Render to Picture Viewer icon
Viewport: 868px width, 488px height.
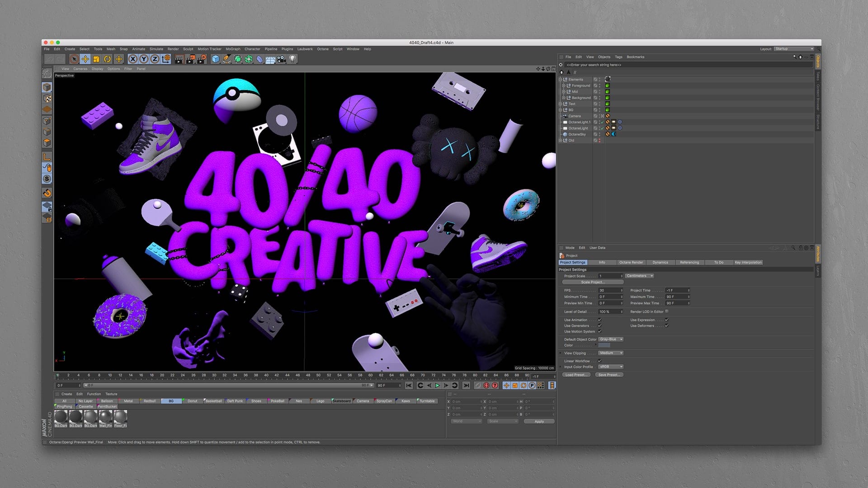190,59
